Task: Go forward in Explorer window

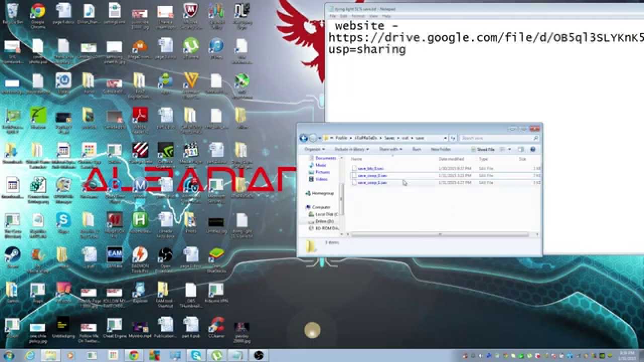Action: 313,138
